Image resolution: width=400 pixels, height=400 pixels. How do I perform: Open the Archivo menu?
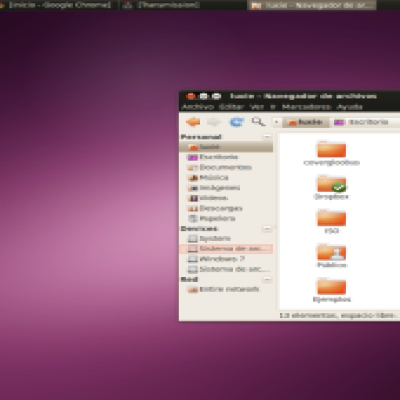(x=198, y=107)
